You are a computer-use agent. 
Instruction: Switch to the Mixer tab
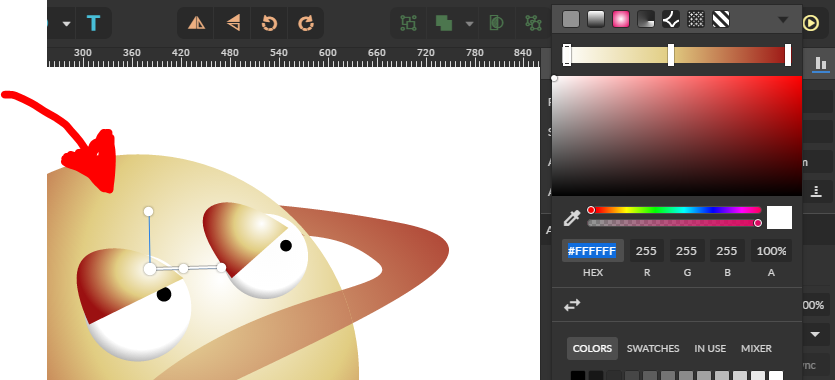pos(756,349)
